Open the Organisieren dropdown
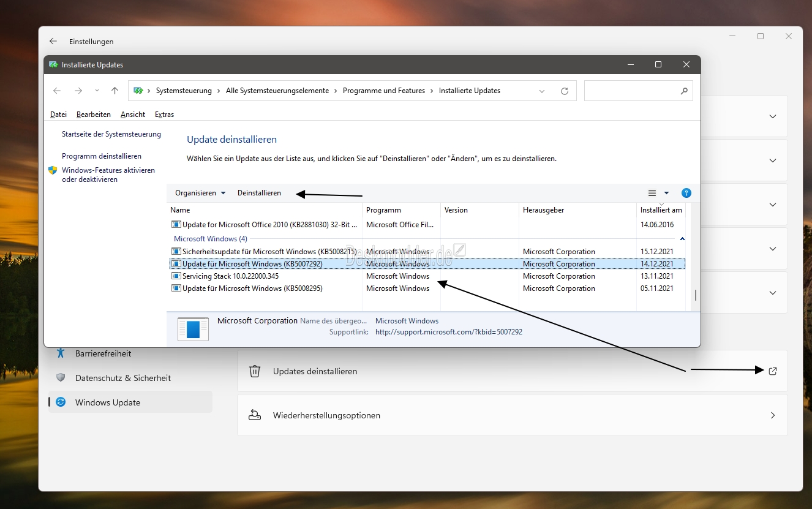The width and height of the screenshot is (812, 509). 200,193
